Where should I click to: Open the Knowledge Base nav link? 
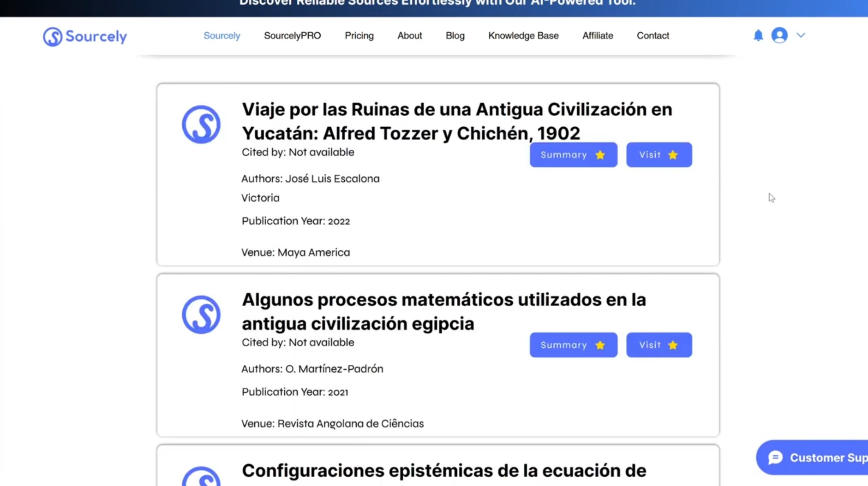(x=523, y=36)
